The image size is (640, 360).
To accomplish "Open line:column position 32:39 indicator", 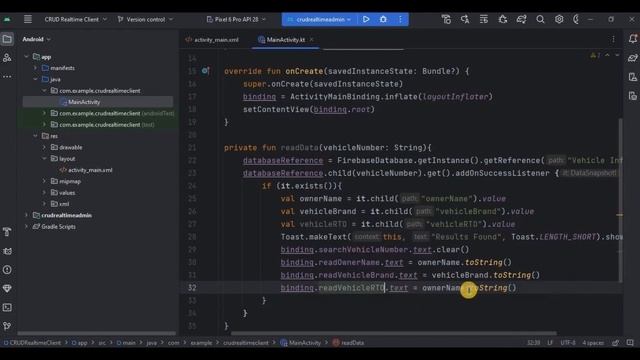I will 533,343.
